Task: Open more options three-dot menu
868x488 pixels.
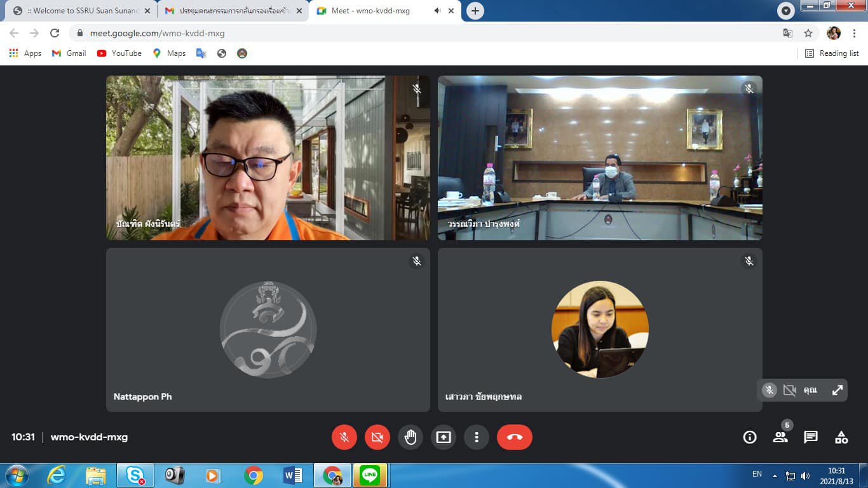Action: (477, 437)
